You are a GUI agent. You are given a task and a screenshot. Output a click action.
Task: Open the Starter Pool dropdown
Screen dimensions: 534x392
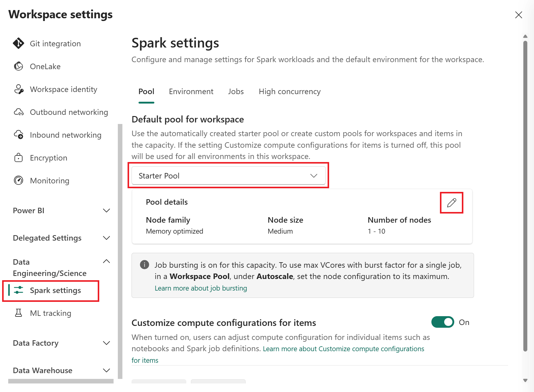(x=228, y=176)
